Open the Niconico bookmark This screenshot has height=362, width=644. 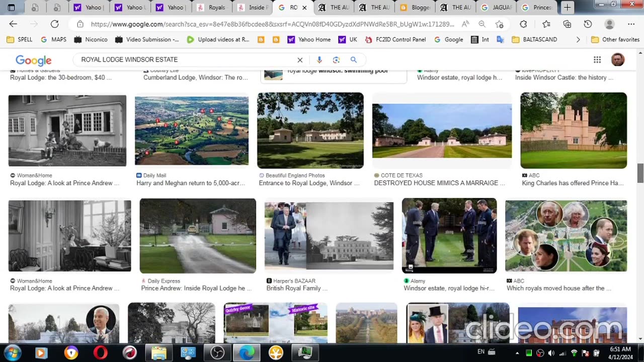tap(91, 39)
